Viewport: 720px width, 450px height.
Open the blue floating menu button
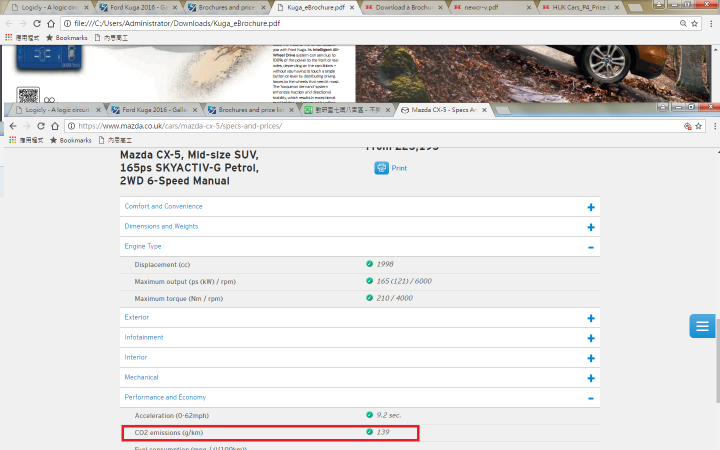click(x=702, y=326)
